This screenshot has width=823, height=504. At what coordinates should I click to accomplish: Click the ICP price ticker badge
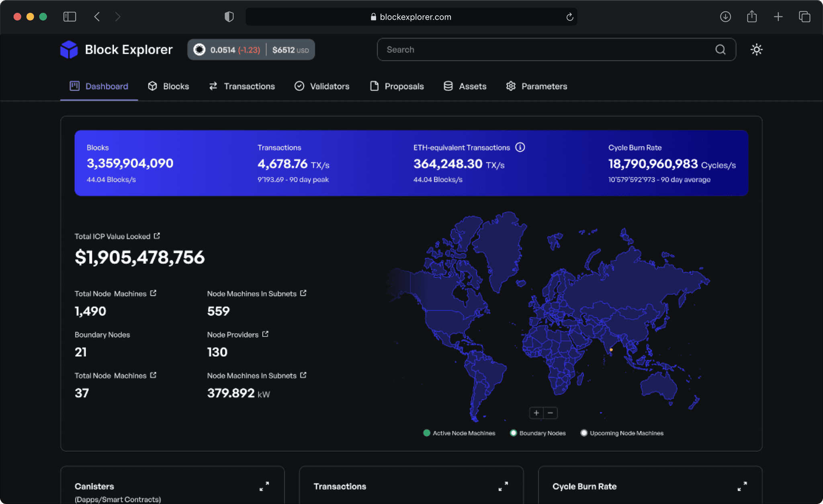point(251,50)
